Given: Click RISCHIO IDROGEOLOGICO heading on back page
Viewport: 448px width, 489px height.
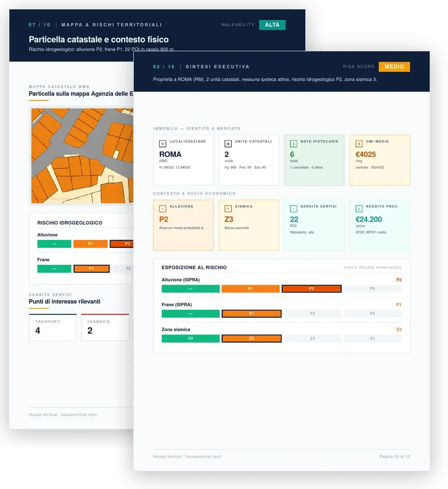Looking at the screenshot, I should coord(70,223).
